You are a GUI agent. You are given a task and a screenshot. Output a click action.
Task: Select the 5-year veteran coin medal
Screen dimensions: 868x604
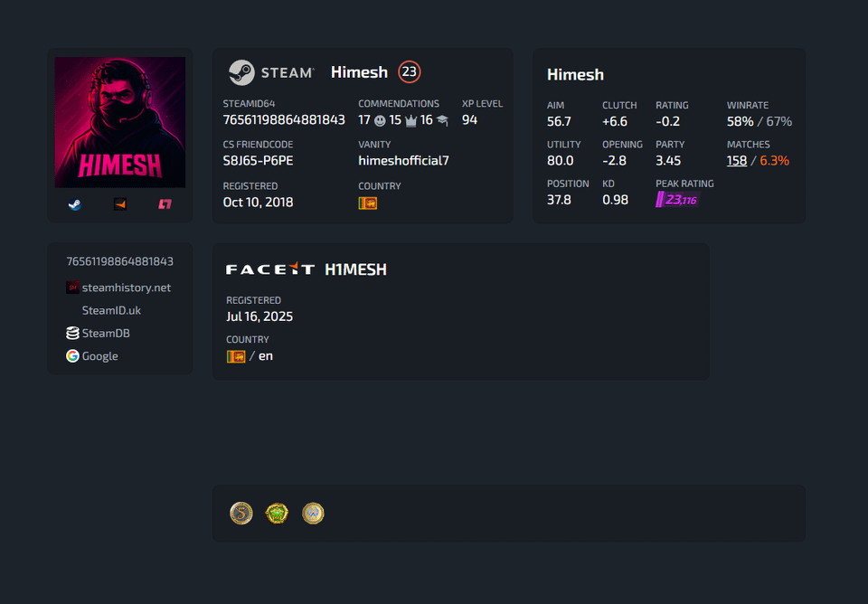click(241, 514)
